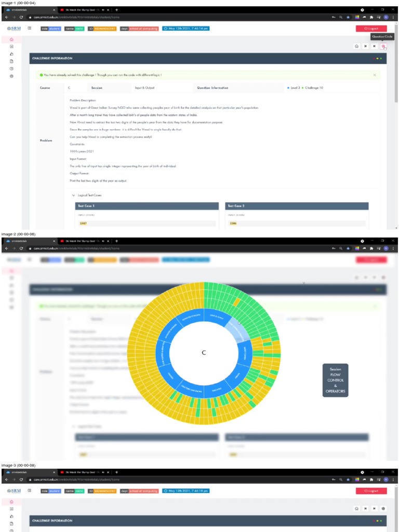
Task: Close the sunburst question circle overlay
Action: point(304,283)
